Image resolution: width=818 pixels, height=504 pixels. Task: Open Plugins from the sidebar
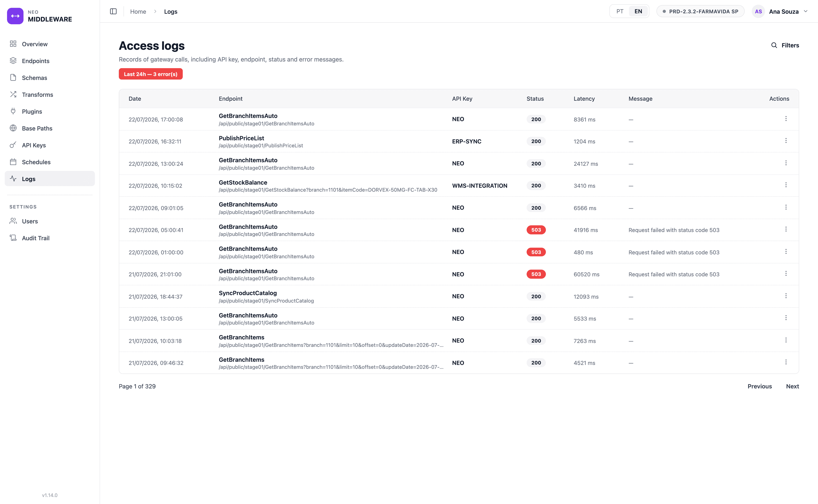(x=50, y=111)
